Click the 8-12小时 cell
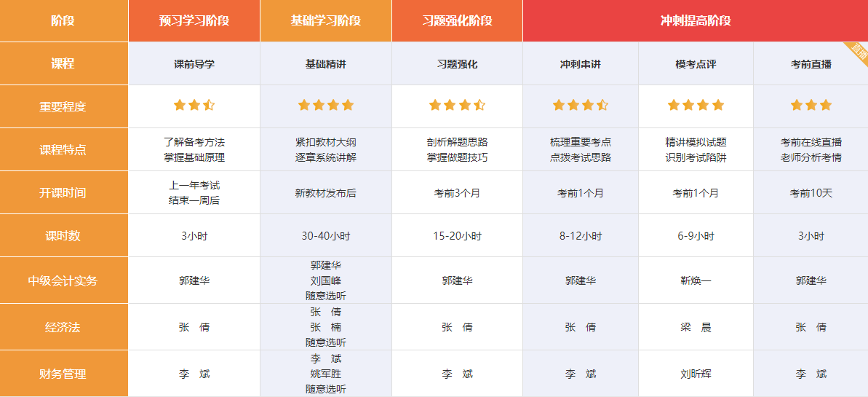The image size is (868, 397). click(580, 235)
